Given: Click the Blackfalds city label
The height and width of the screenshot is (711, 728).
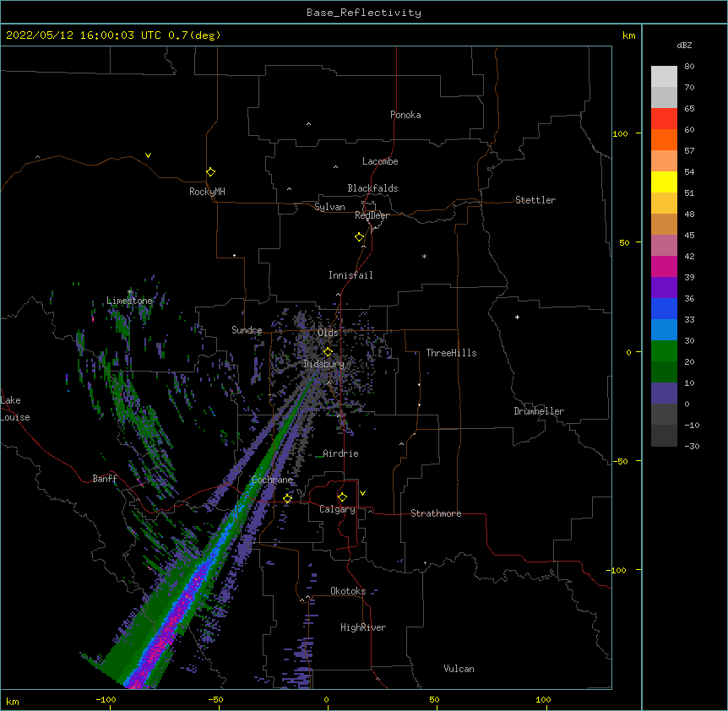Looking at the screenshot, I should click(372, 188).
